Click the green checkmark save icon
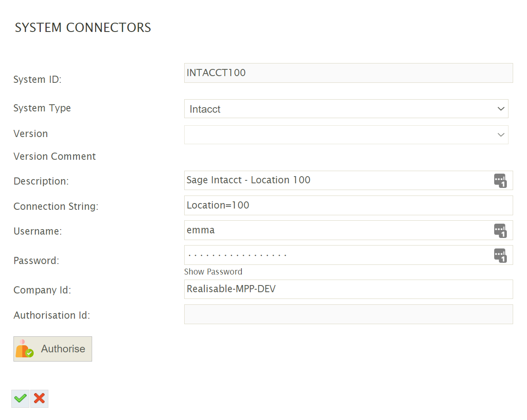The image size is (527, 420). pos(20,399)
